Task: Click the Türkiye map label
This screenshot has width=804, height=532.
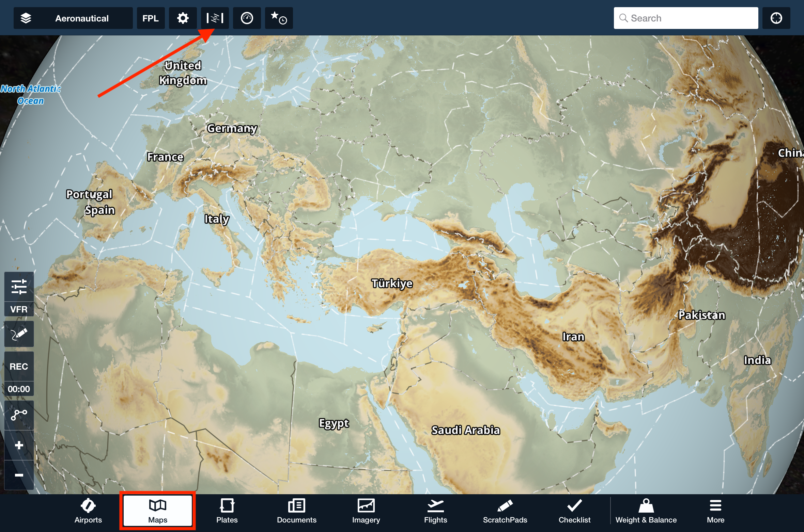Action: tap(392, 284)
